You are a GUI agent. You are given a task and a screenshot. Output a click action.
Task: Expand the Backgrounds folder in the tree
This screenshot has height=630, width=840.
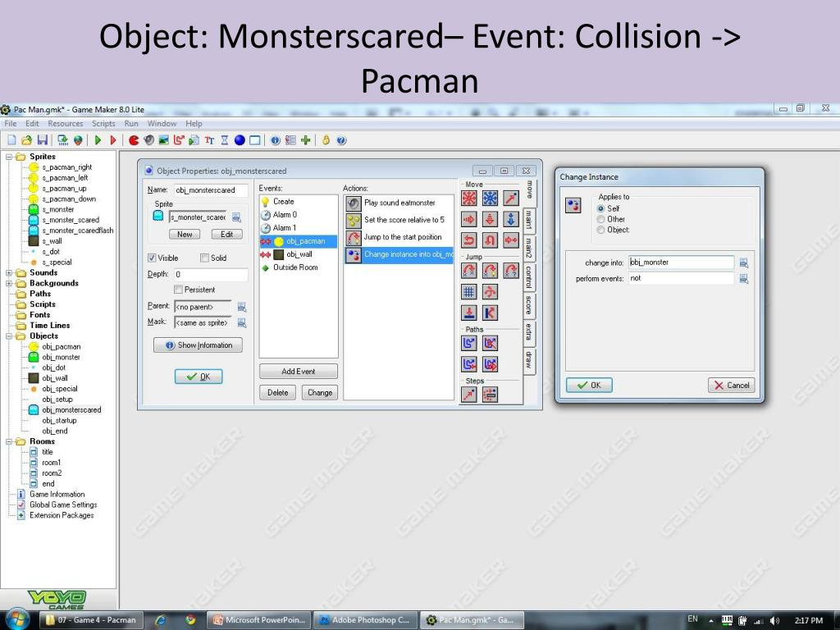click(8, 283)
